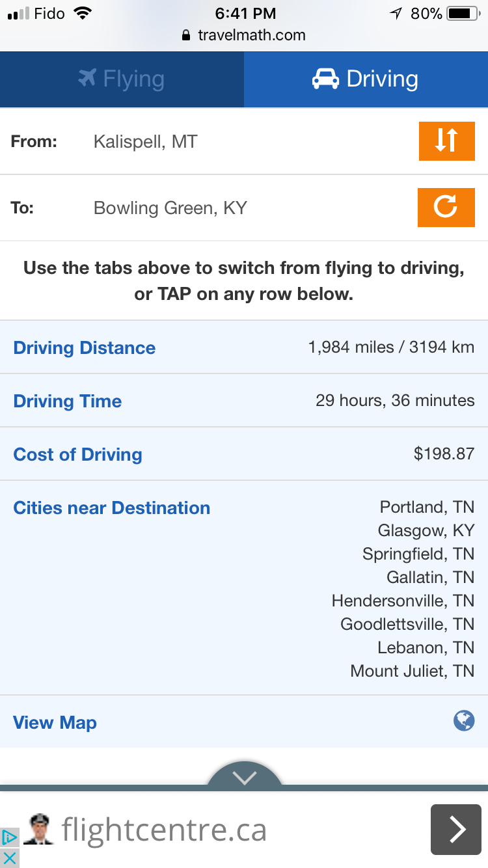Tap the Driving Distance row label
Image resolution: width=488 pixels, height=868 pixels.
point(85,347)
